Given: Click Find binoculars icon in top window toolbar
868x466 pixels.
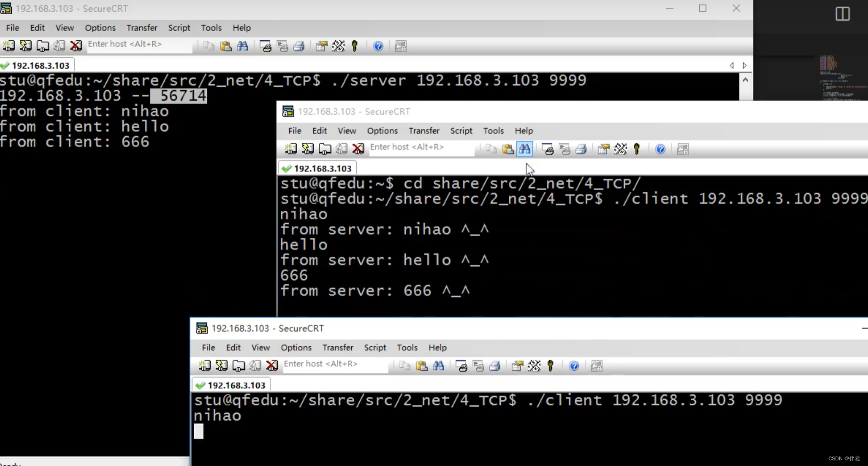Looking at the screenshot, I should pyautogui.click(x=243, y=46).
